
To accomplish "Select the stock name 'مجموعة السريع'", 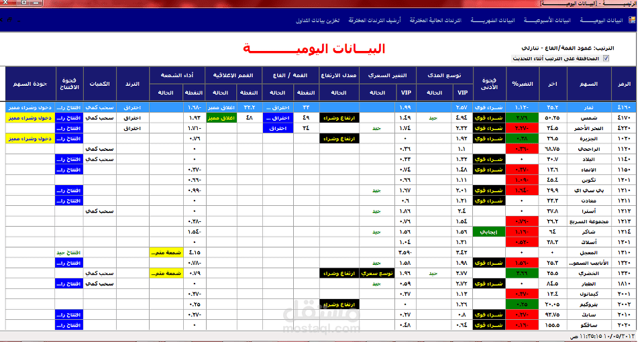I will point(589,222).
